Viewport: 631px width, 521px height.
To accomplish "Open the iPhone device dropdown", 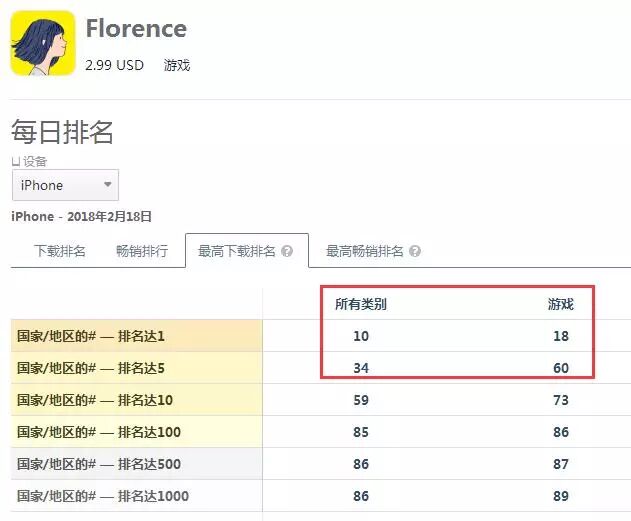I will pos(66,185).
